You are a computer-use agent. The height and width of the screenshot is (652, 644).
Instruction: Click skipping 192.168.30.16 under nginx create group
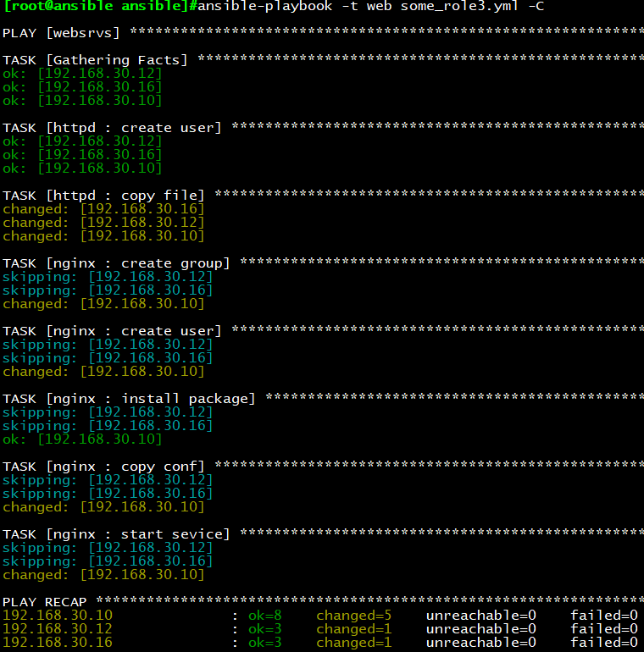point(108,290)
